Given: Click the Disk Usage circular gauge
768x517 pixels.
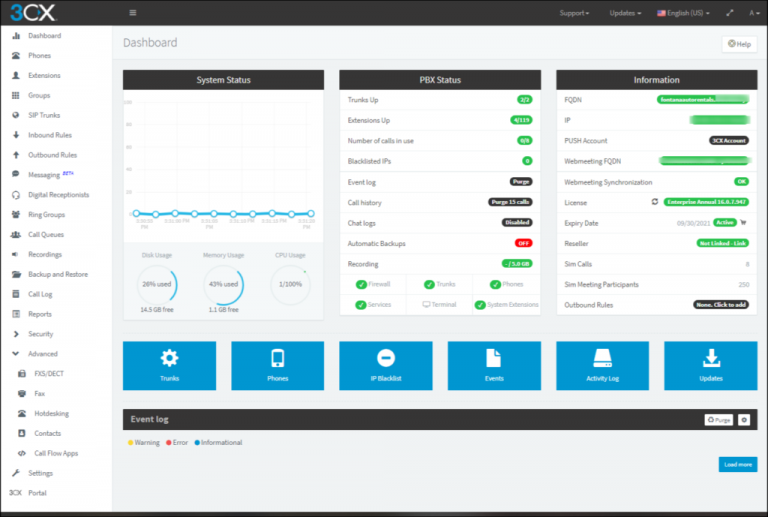Looking at the screenshot, I should click(x=159, y=284).
